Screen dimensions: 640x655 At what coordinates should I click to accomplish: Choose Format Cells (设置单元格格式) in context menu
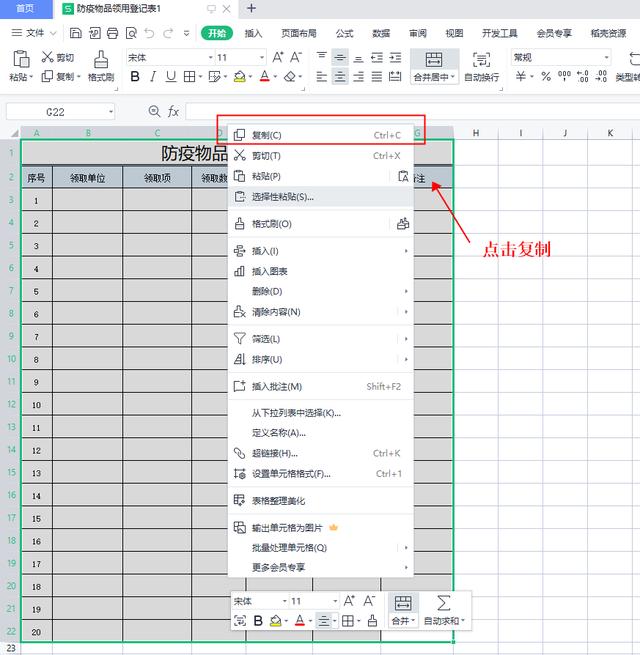321,474
